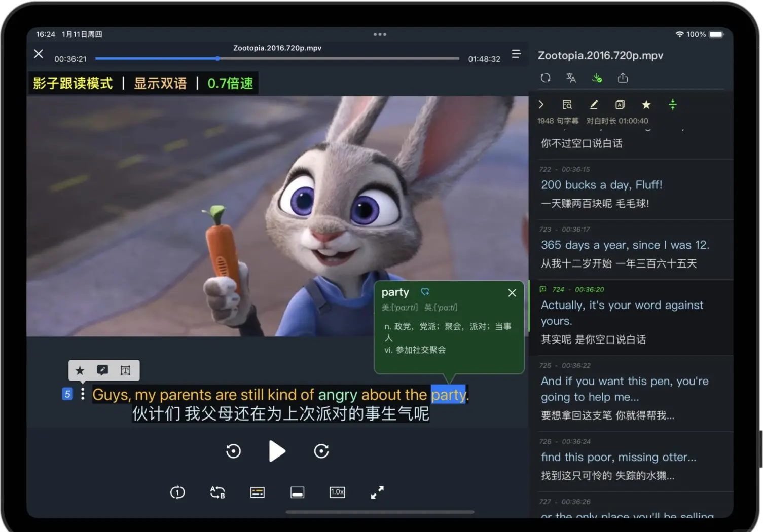Select the highlighted word party in subtitle
The image size is (763, 532).
pos(448,395)
